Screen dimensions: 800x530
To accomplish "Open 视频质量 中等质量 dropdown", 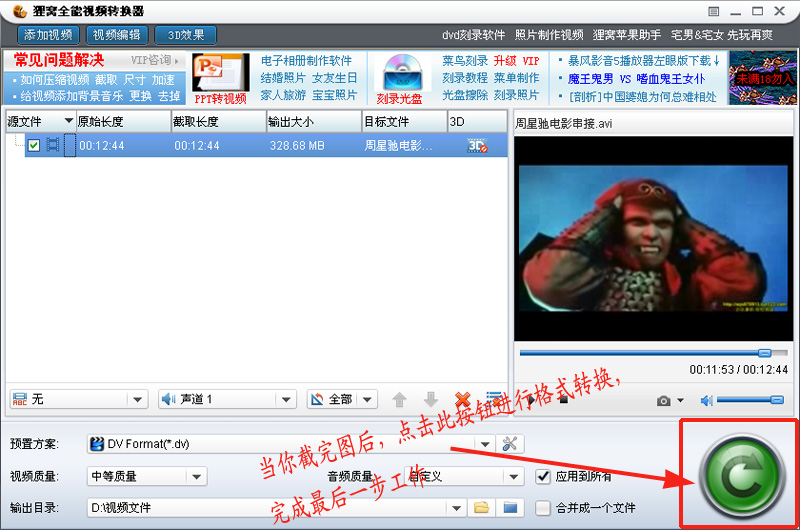I will (x=147, y=476).
